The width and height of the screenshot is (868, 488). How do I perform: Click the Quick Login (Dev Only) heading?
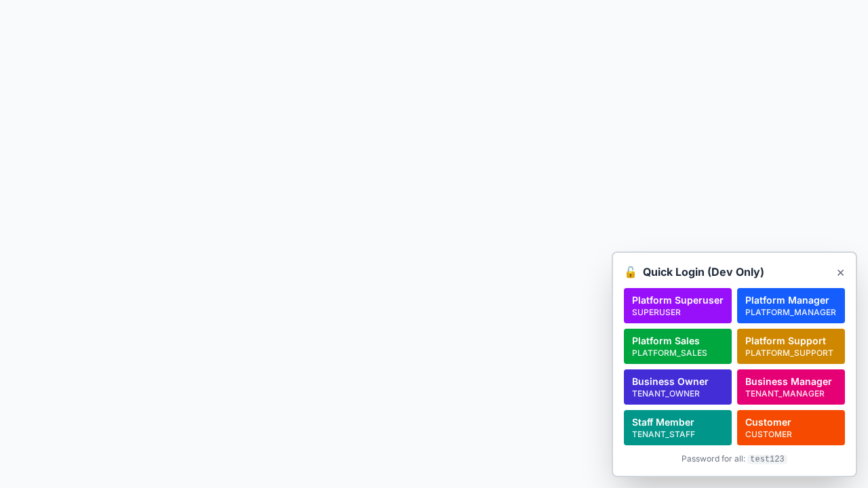tap(703, 272)
